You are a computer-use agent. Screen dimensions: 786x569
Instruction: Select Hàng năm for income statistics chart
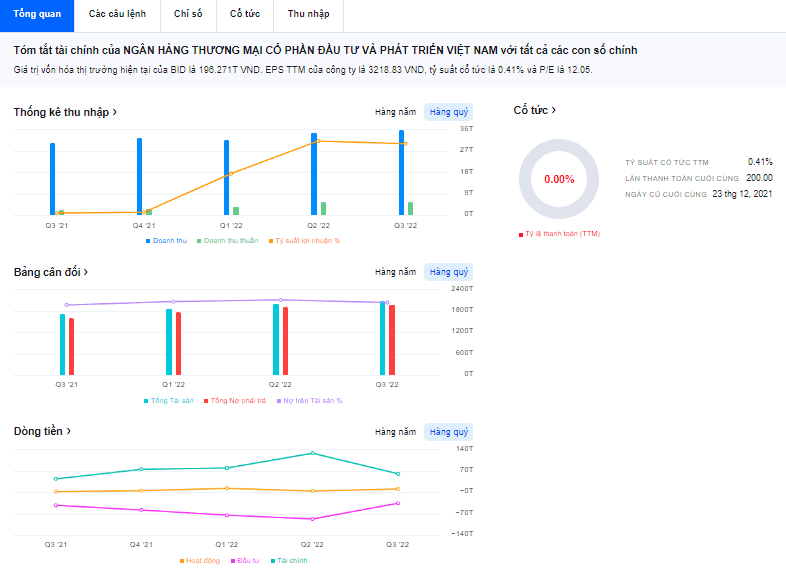[x=396, y=112]
